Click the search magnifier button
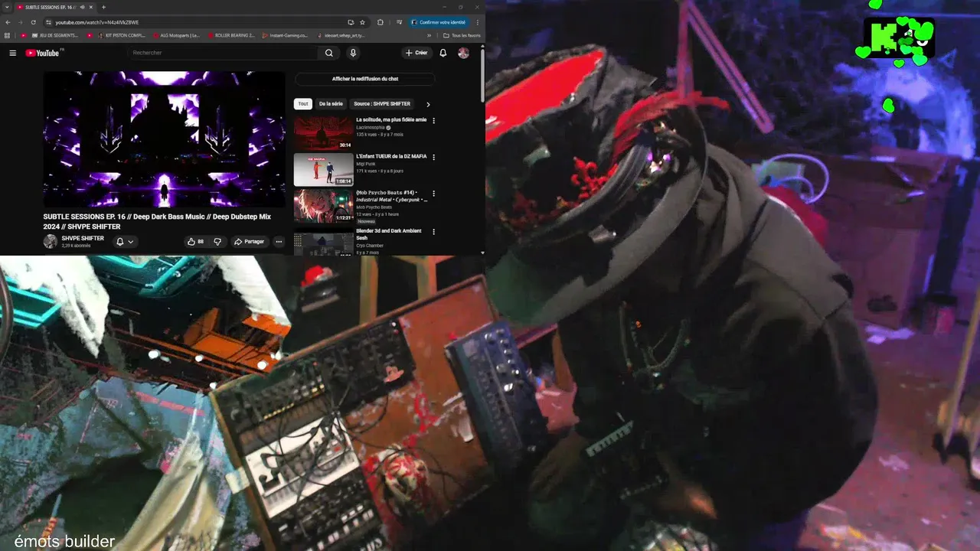 coord(328,53)
